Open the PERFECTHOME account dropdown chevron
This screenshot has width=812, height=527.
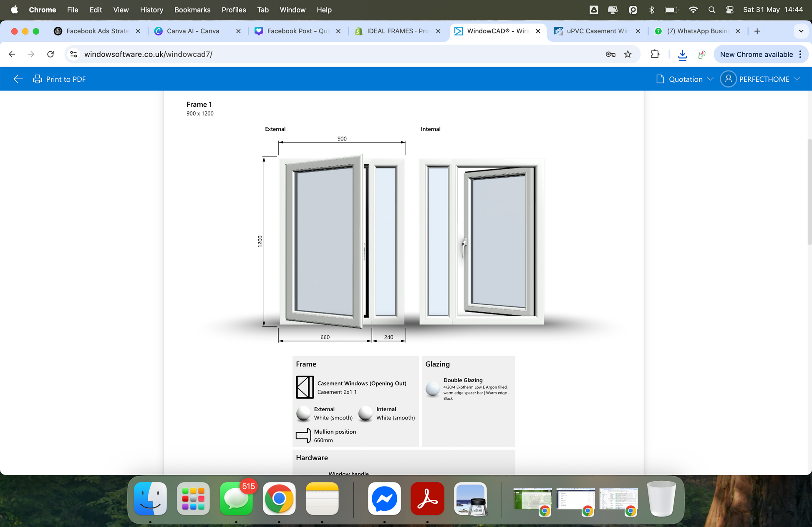pos(797,79)
